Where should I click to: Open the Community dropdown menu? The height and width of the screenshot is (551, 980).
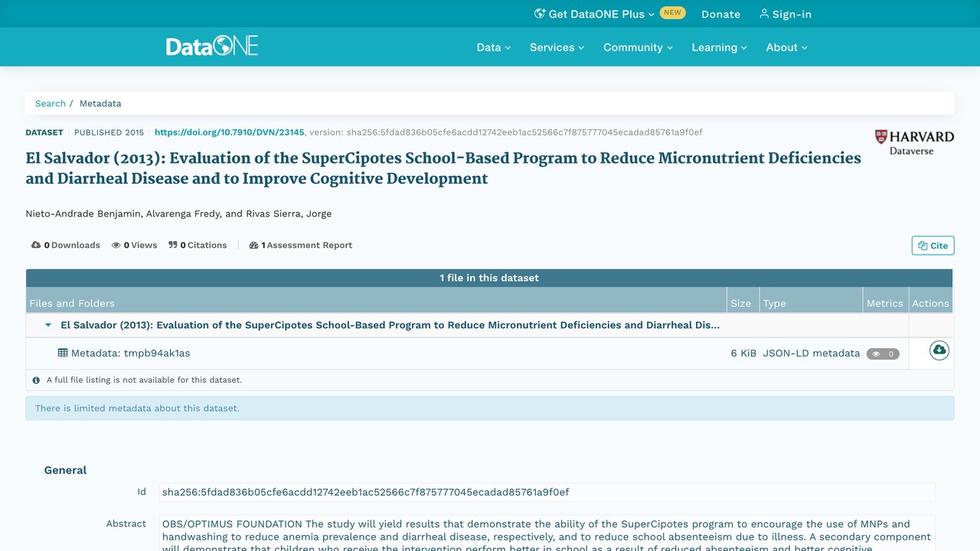pyautogui.click(x=639, y=47)
